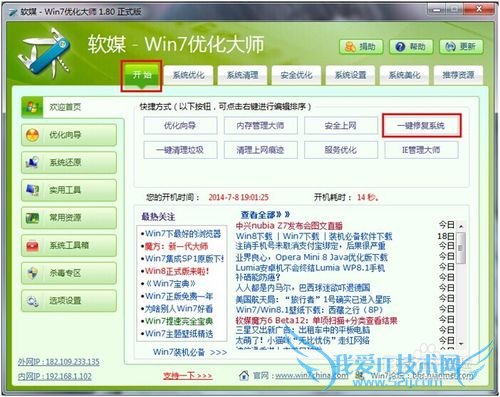Screen dimensions: 500x397
Task: Open 实用工具 sidebar entry
Action: pos(69,190)
